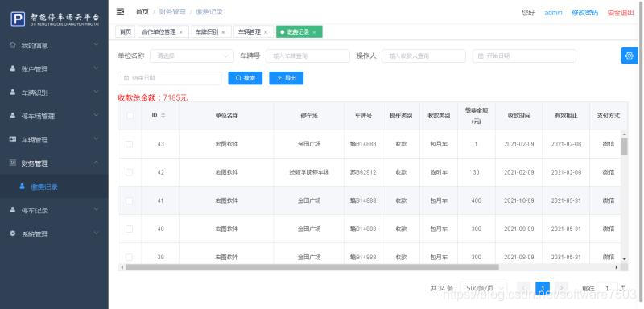Toggle the select-all checkbox in table header

[130, 116]
